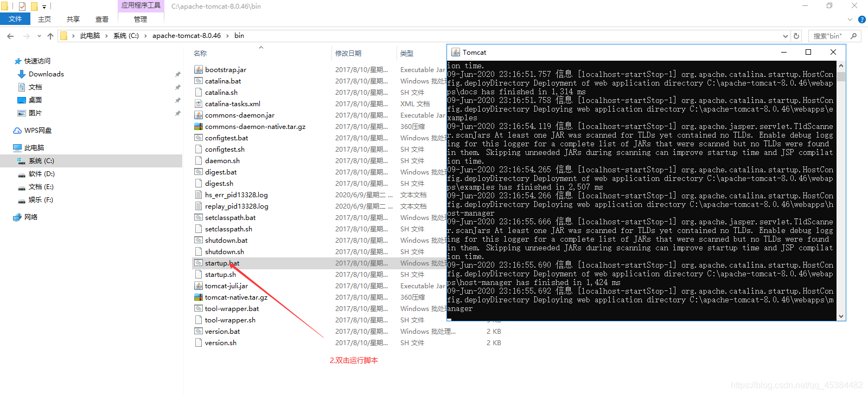Select the tomcat-juli.jar file icon
This screenshot has width=868, height=395.
199,286
